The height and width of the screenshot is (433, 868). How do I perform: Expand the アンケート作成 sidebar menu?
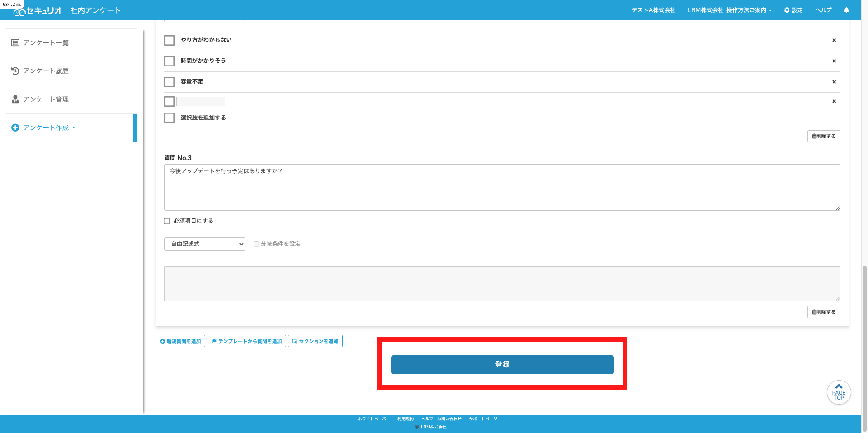click(43, 128)
